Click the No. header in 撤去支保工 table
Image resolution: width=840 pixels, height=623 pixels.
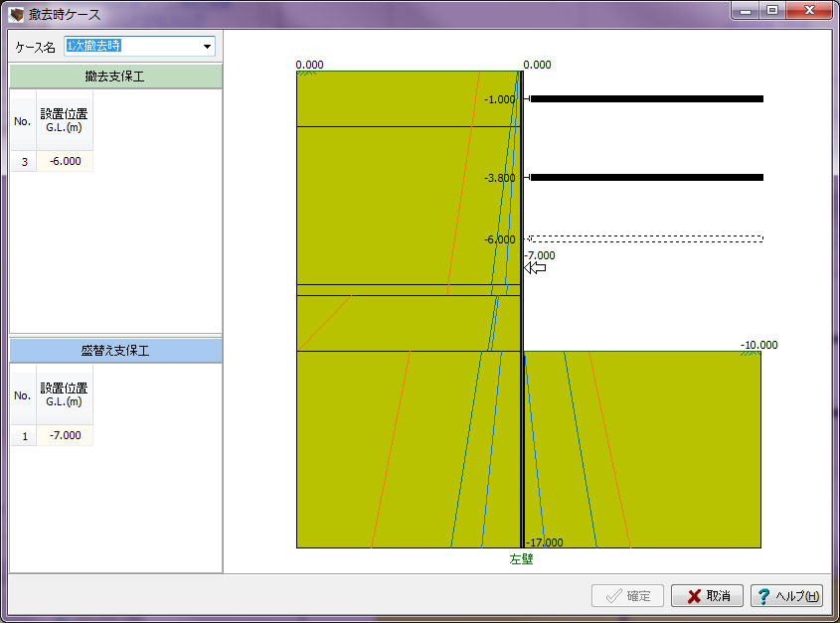(23, 121)
